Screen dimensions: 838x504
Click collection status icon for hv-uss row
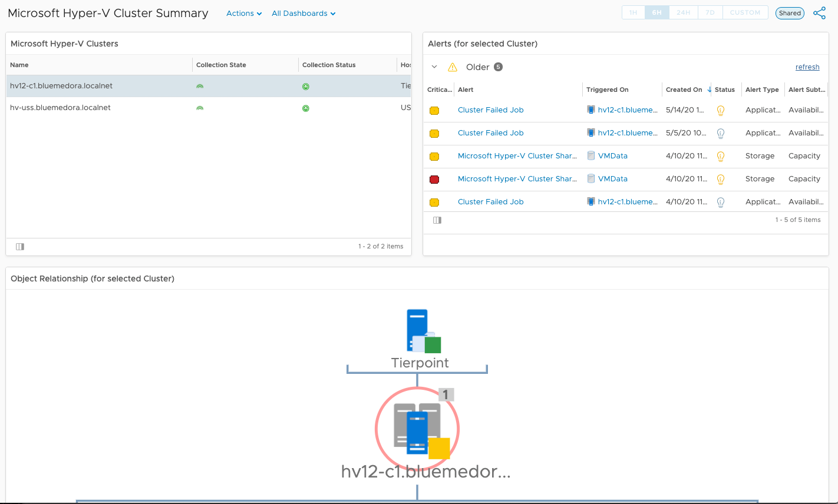coord(306,108)
